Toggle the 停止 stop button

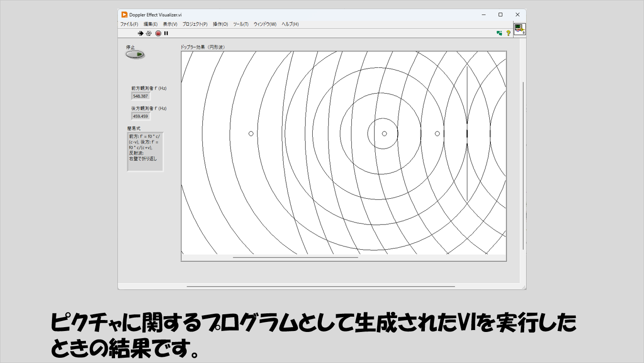135,55
